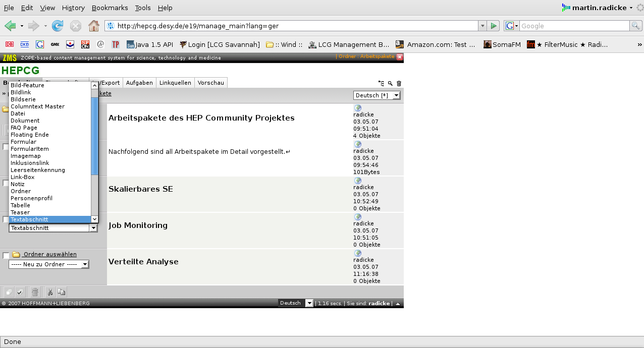Click the Home icon in navigation toolbar
This screenshot has width=644, height=348.
93,26
